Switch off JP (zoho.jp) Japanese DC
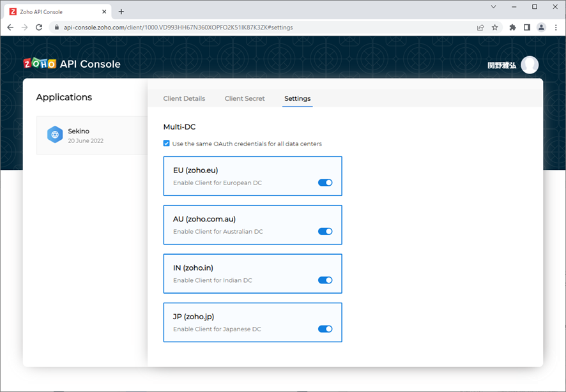 pyautogui.click(x=325, y=329)
